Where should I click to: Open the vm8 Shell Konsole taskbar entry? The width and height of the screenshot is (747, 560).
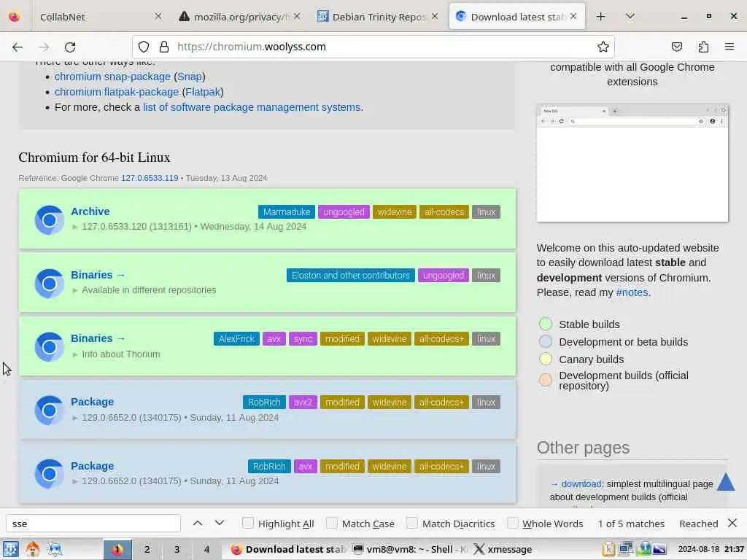tap(409, 549)
